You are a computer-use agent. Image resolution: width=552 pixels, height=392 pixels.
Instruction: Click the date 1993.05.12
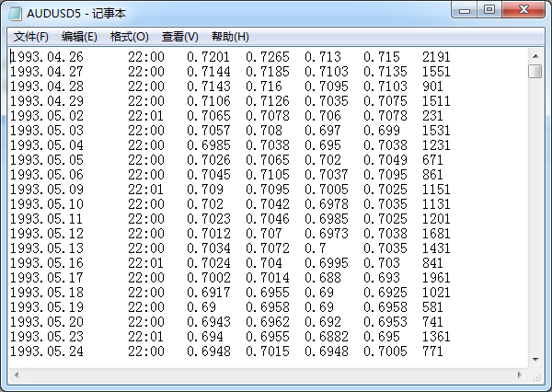(47, 234)
